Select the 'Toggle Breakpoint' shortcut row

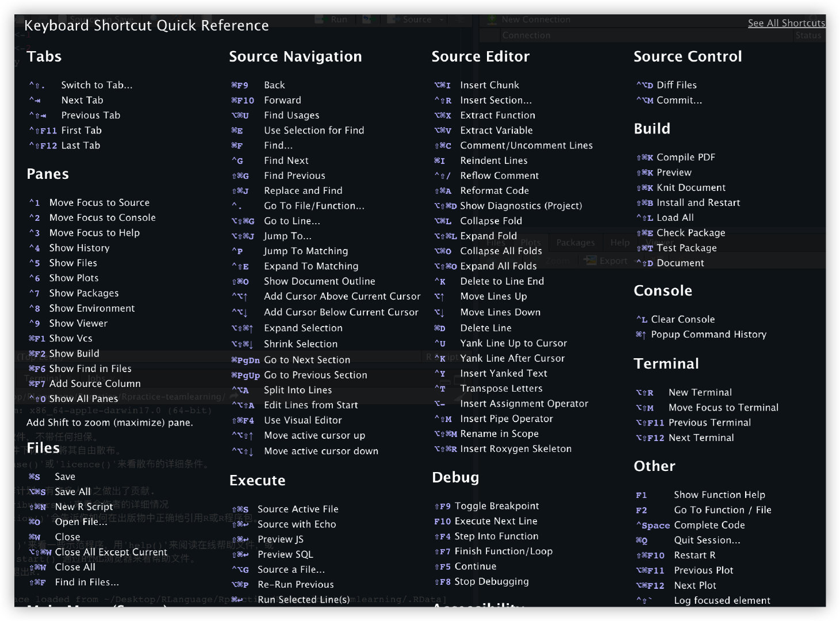coord(486,506)
